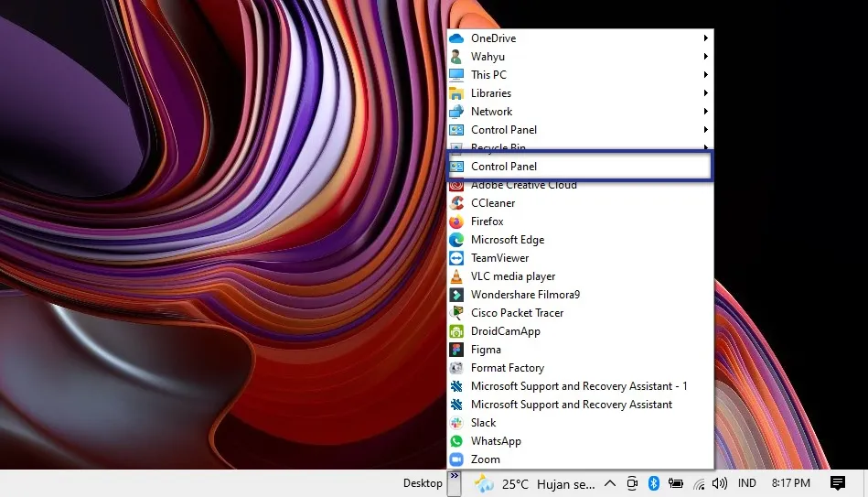Choose Cisco Packet Tracer menu entry
This screenshot has height=497, width=868.
517,313
